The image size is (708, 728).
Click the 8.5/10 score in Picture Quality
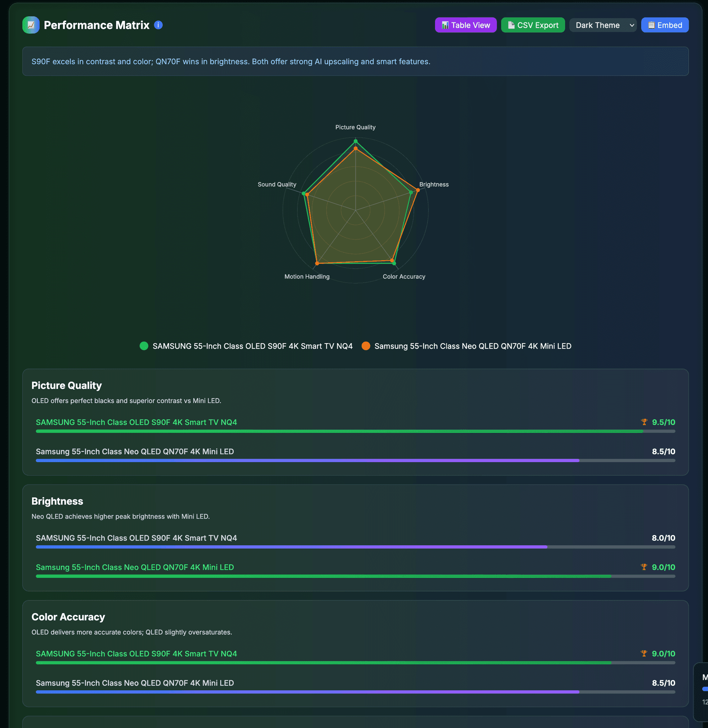pos(663,451)
